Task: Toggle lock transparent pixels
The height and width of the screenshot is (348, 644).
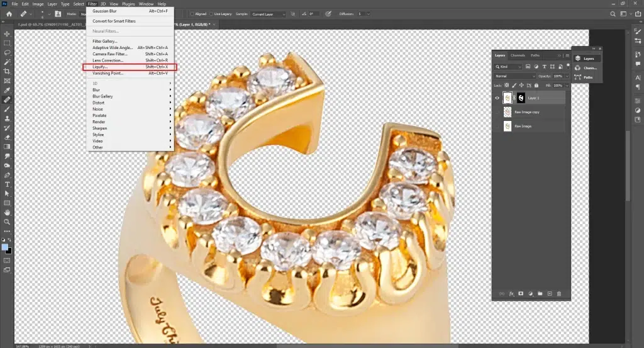Action: [x=506, y=86]
